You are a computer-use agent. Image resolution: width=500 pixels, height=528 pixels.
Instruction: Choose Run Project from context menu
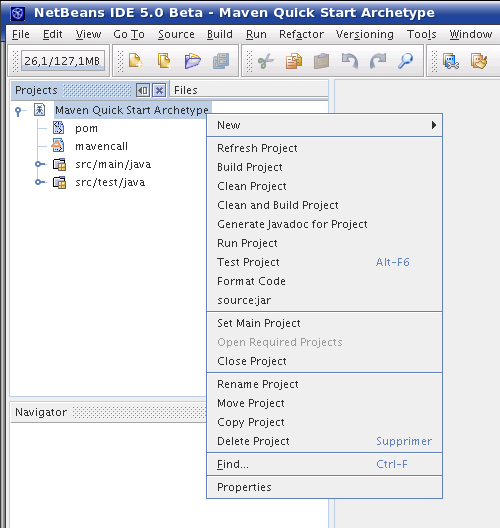[x=324, y=243]
